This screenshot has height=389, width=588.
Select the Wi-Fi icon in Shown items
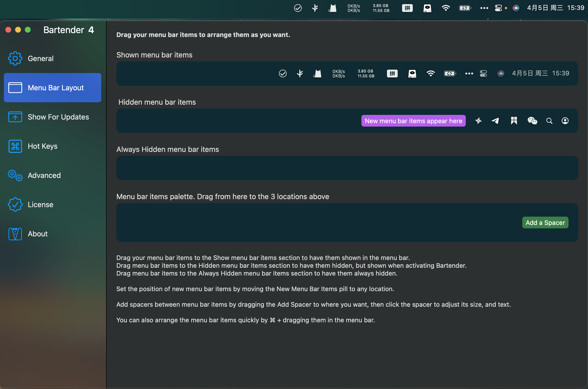431,74
